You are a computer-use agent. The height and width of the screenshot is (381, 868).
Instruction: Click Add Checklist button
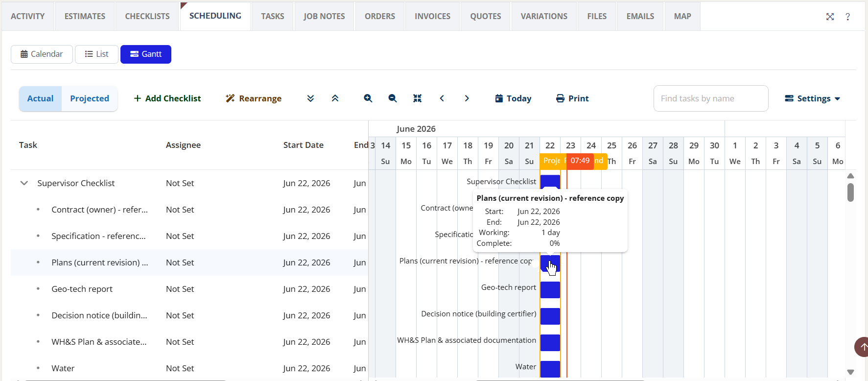pos(167,98)
